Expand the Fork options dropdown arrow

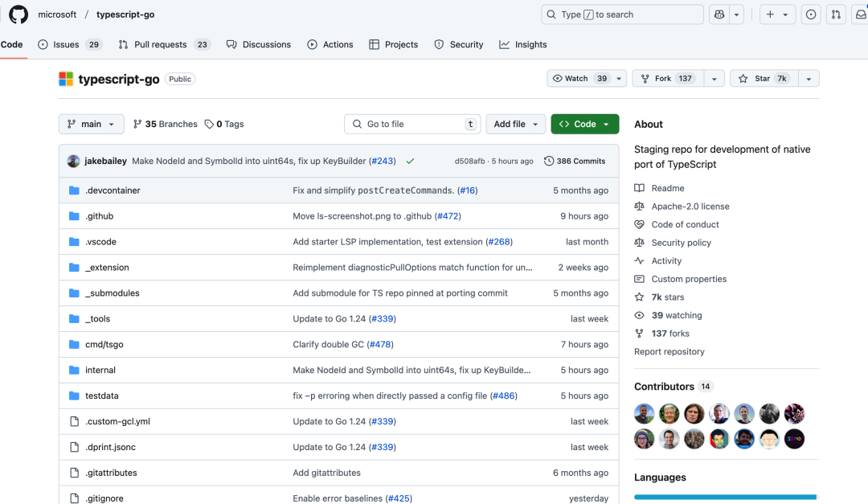(714, 79)
